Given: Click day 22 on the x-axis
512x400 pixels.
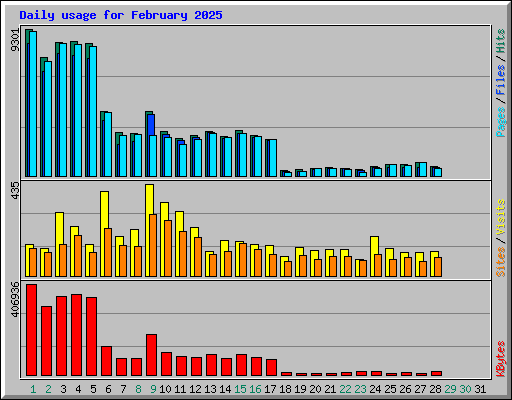Looking at the screenshot, I should [x=345, y=389].
